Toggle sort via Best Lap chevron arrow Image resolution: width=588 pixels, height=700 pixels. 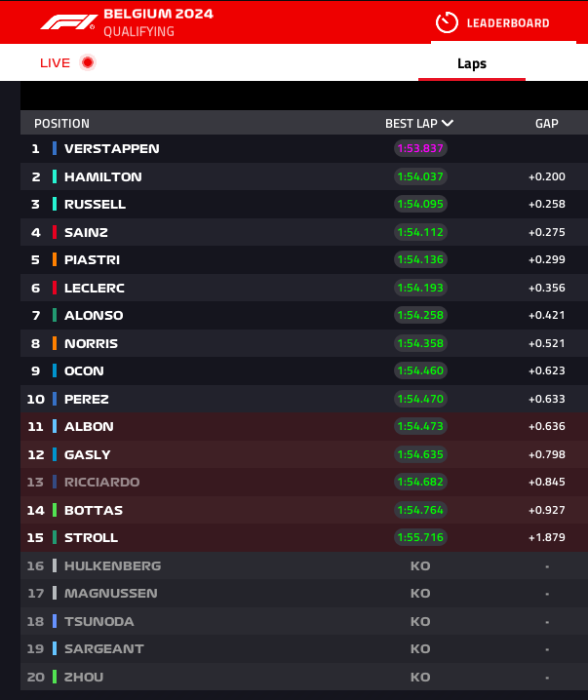pos(448,123)
